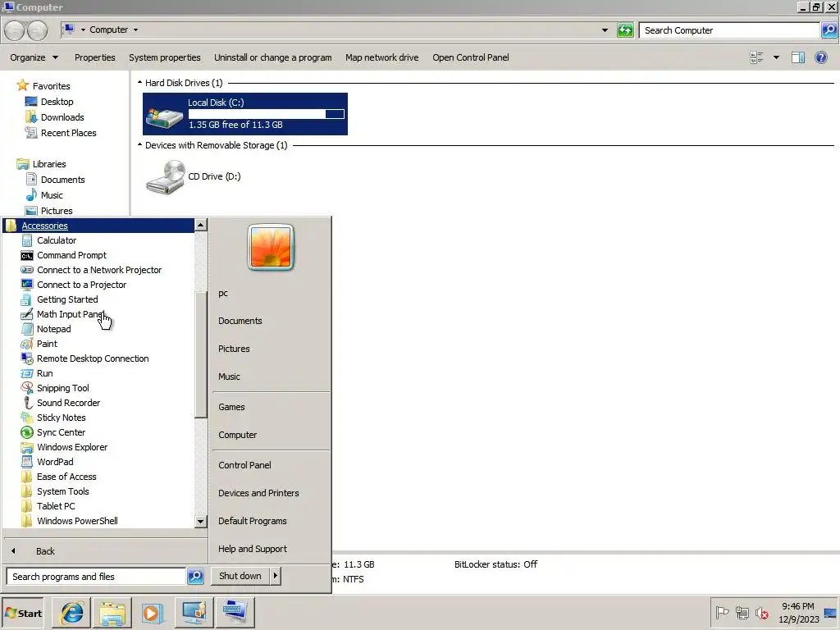
Task: Click the muted volume tray icon
Action: tap(761, 612)
